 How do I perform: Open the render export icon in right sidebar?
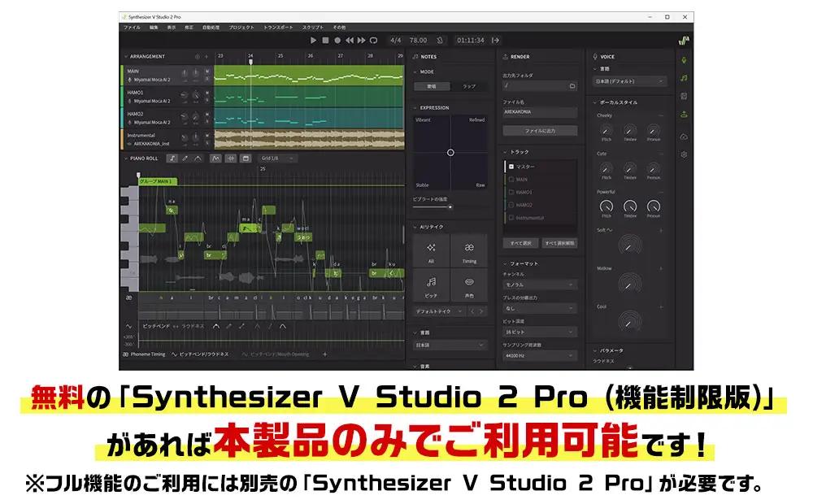684,115
